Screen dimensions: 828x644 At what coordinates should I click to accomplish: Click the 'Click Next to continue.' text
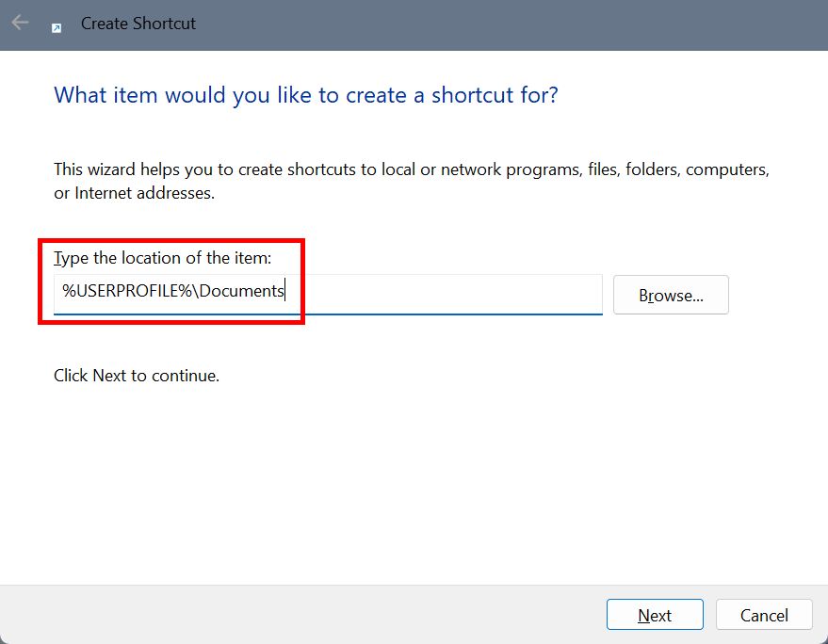coord(137,376)
